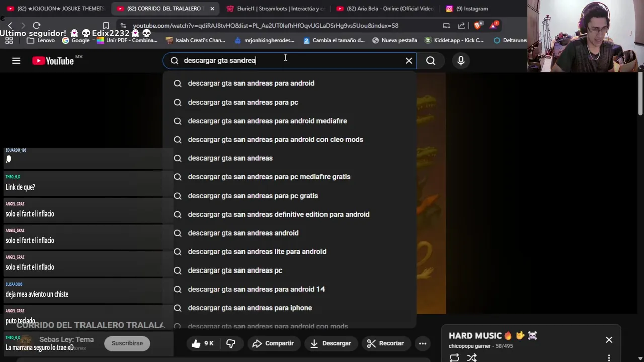Go back in browser history

pos(10,25)
